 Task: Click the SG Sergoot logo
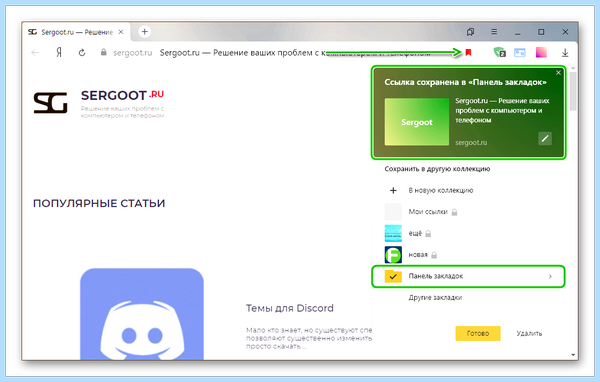pos(51,103)
